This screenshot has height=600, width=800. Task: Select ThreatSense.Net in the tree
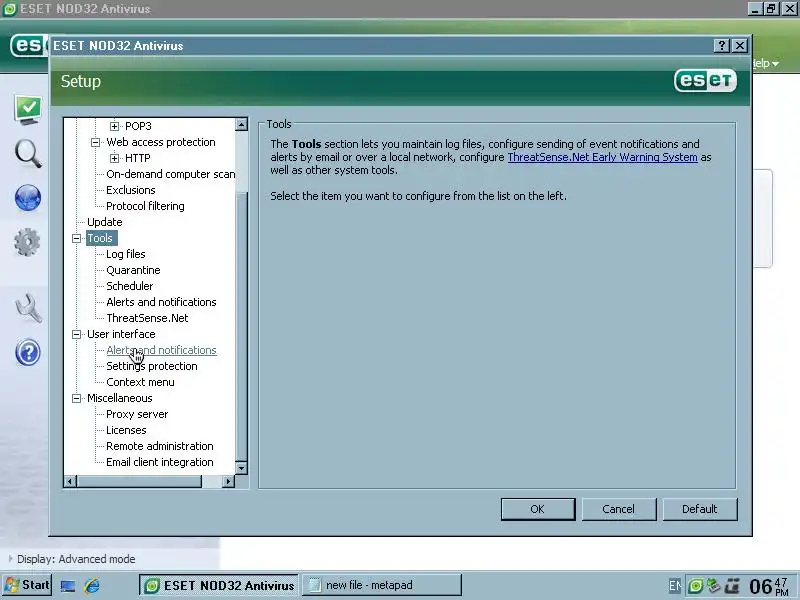click(147, 318)
